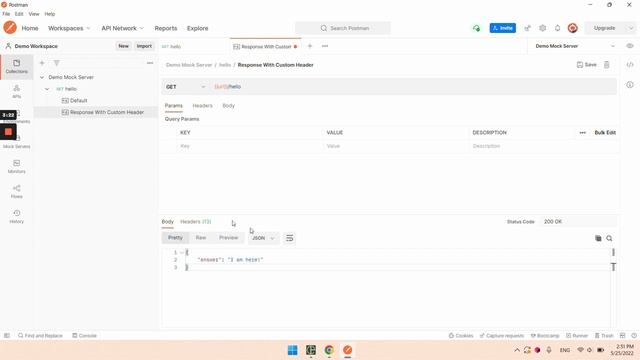The height and width of the screenshot is (360, 640).
Task: Open the Monitors sidebar panel
Action: click(16, 167)
